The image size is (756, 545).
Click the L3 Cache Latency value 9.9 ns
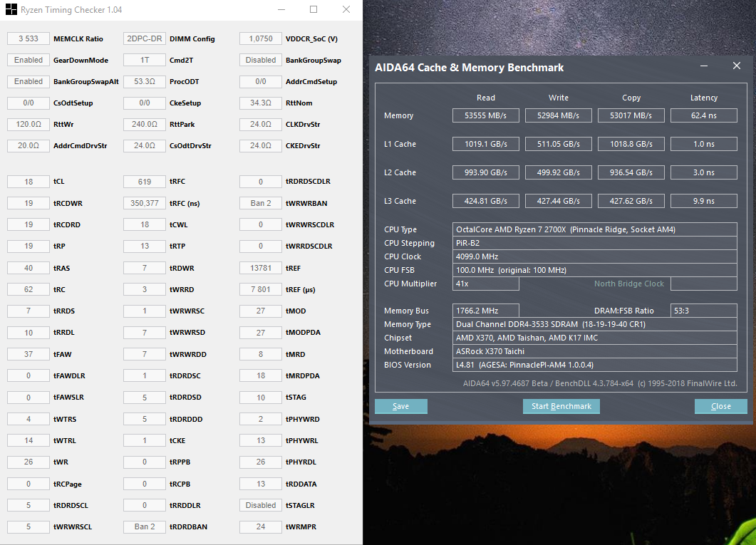coord(704,201)
